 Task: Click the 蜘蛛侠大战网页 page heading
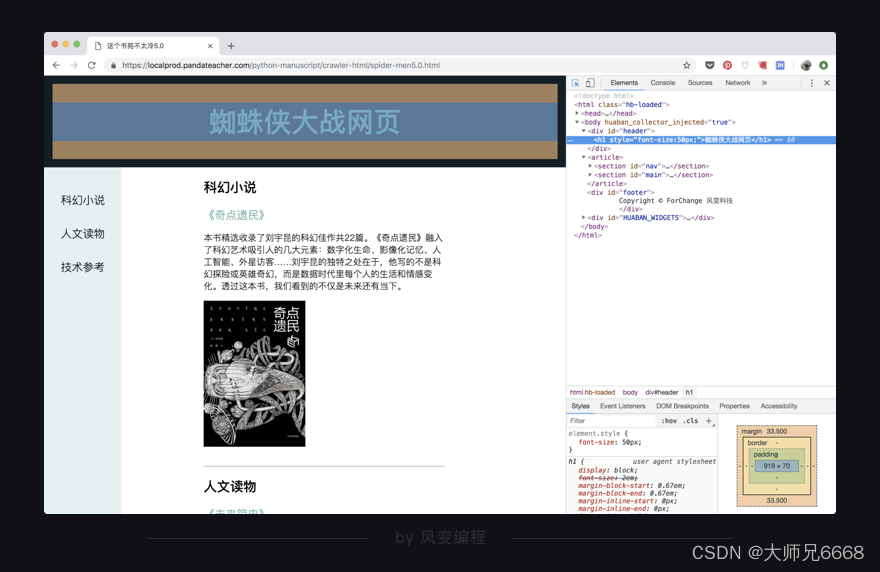(305, 122)
